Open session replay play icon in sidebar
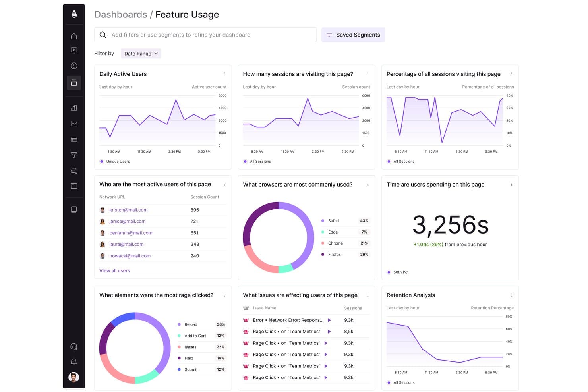Image resolution: width=588 pixels, height=392 pixels. [x=74, y=50]
